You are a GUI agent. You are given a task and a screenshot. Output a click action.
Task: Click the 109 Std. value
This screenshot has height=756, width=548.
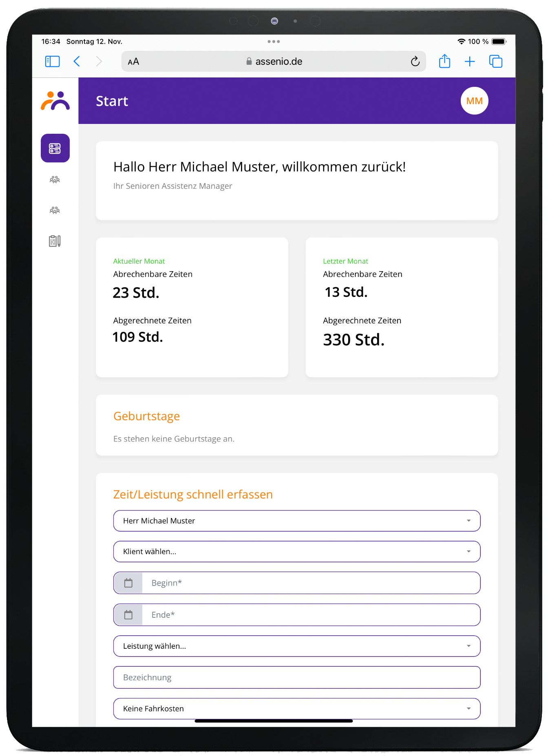137,337
